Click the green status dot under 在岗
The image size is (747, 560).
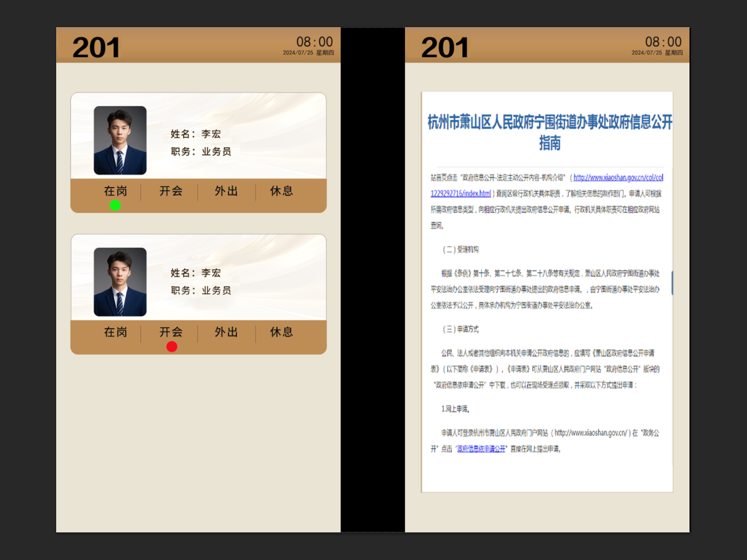click(115, 206)
